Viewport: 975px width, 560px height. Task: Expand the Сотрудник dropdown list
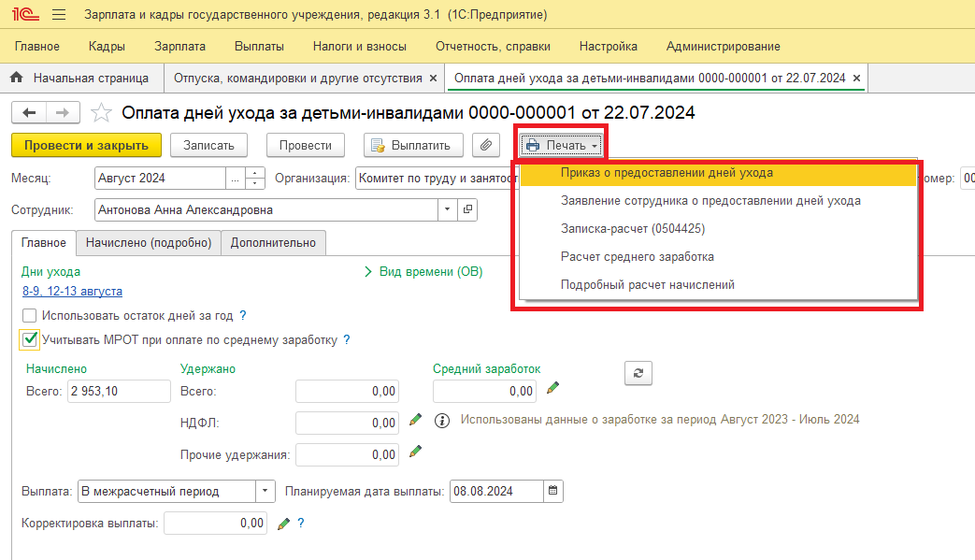tap(447, 209)
